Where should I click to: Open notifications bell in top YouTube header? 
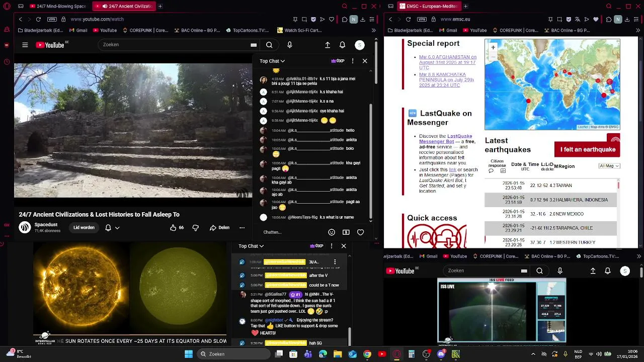tap(342, 45)
